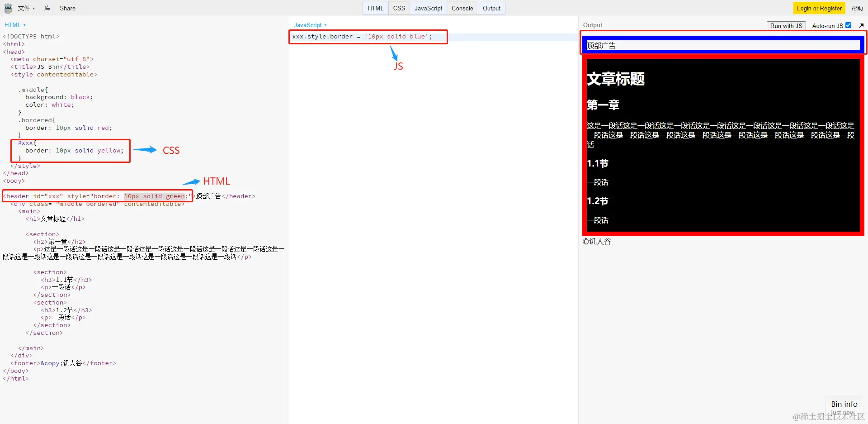This screenshot has width=868, height=424.
Task: Click the JS Bin robot logo icon
Action: (8, 8)
